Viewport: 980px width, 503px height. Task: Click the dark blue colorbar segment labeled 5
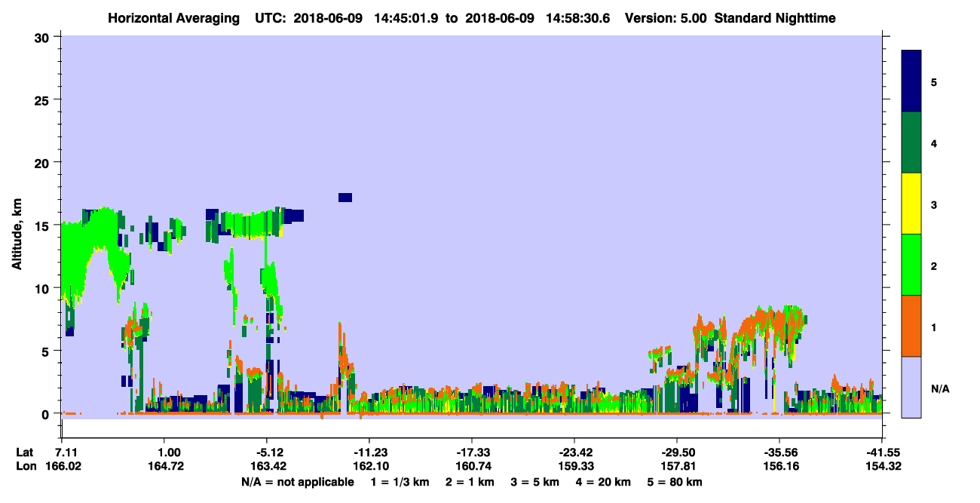[912, 81]
